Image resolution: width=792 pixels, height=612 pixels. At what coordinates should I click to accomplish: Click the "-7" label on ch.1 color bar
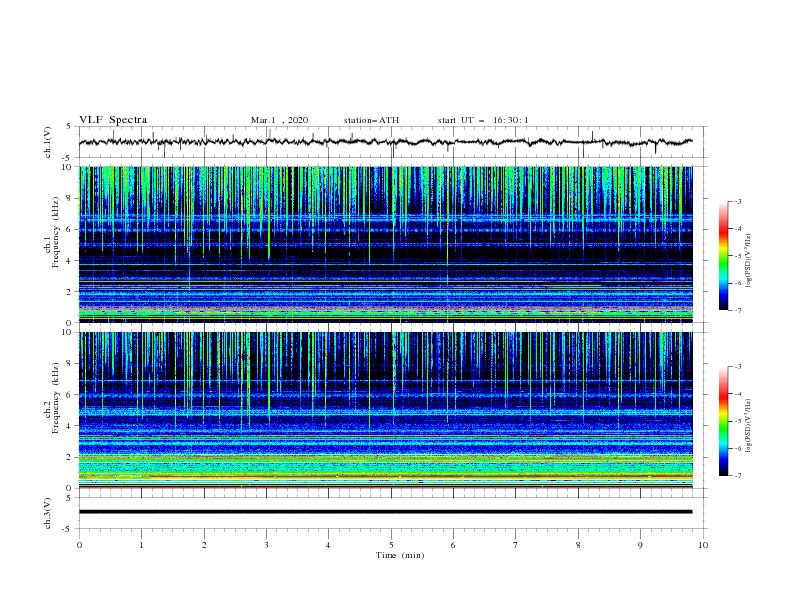tap(737, 310)
